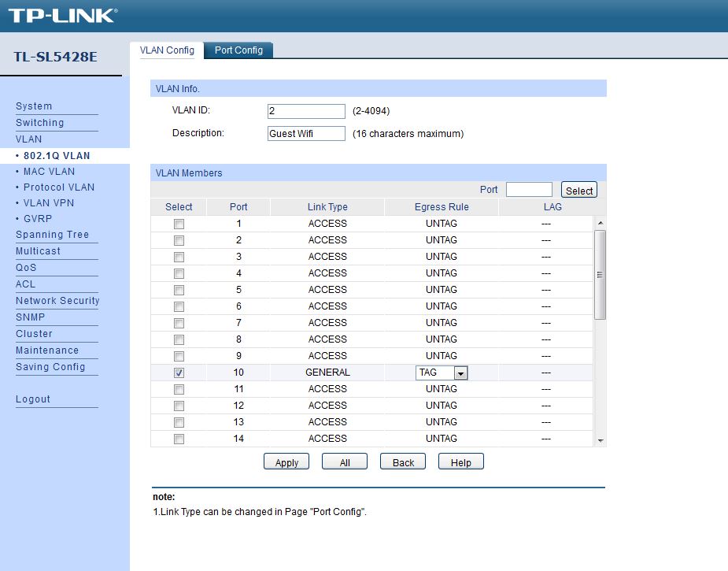Switch to the VLAN Config tab

[167, 50]
